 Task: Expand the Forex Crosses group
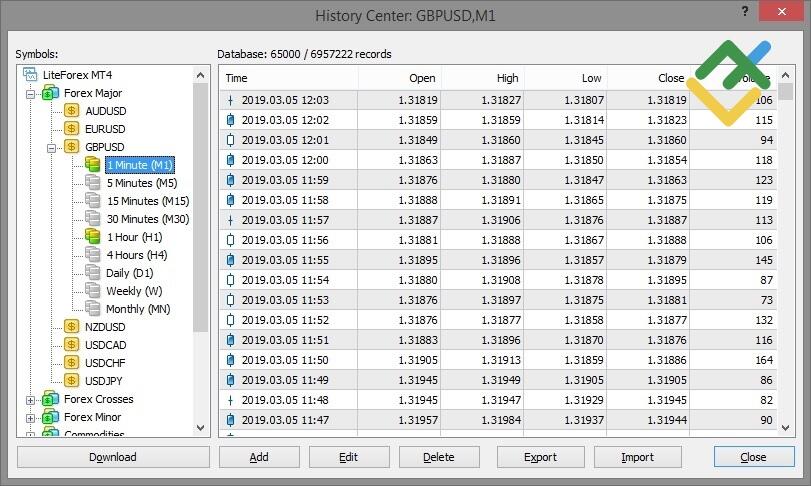tap(31, 400)
